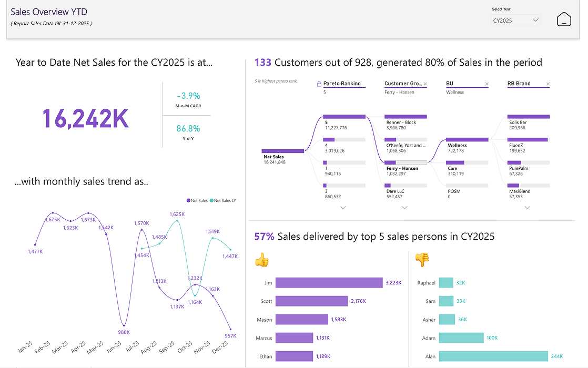
Task: Click the Net Sales LY legend marker
Action: pos(211,200)
